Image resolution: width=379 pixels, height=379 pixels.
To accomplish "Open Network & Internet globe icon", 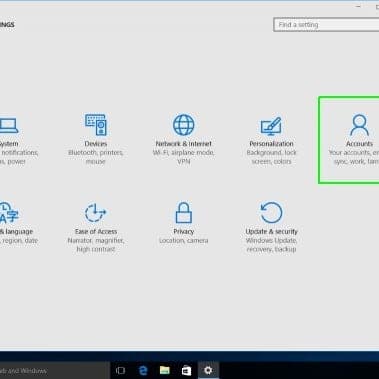I will [x=183, y=125].
